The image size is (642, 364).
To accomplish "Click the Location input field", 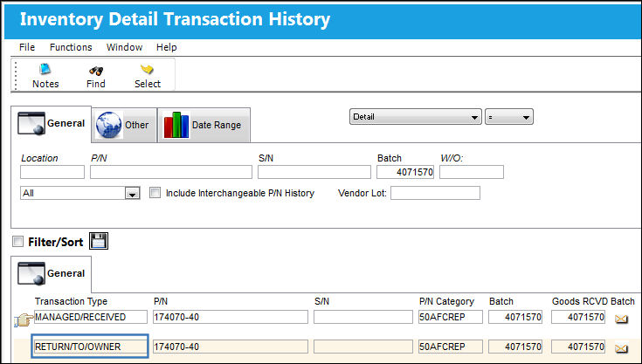I will point(52,172).
